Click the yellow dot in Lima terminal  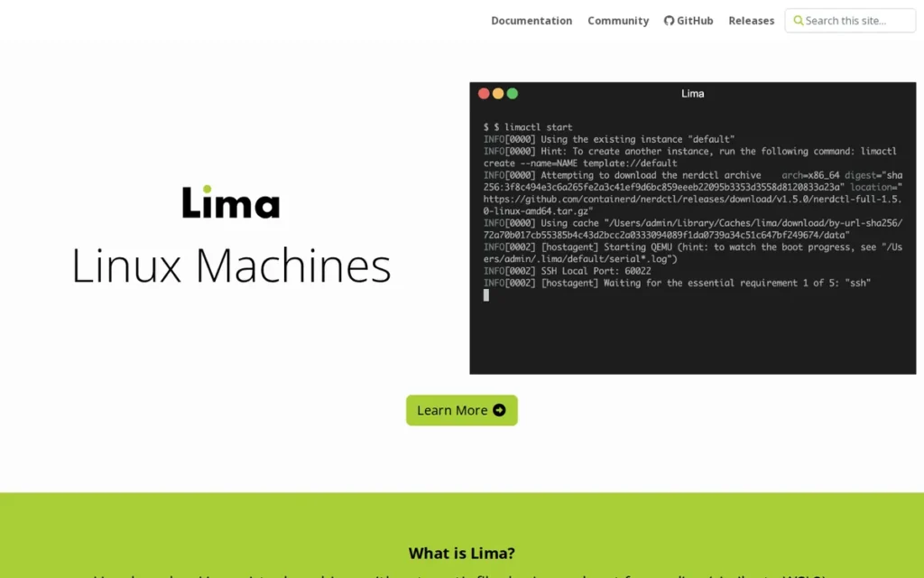[498, 93]
